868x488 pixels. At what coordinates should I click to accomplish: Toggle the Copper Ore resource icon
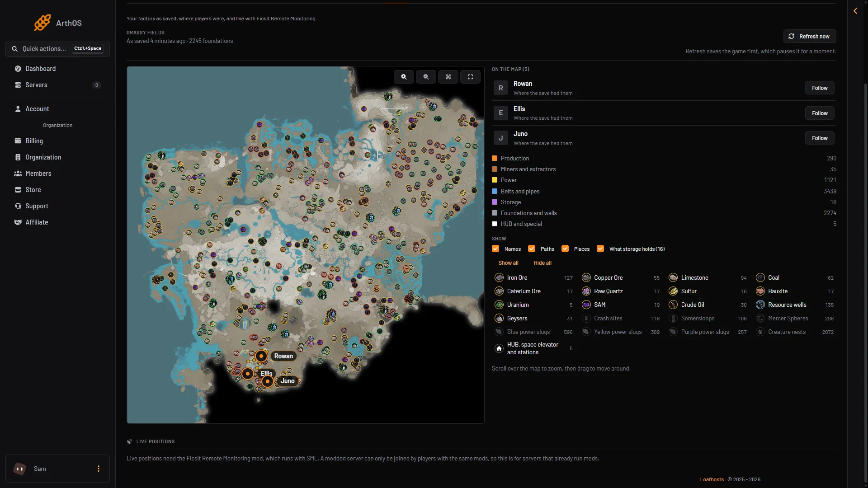(586, 278)
